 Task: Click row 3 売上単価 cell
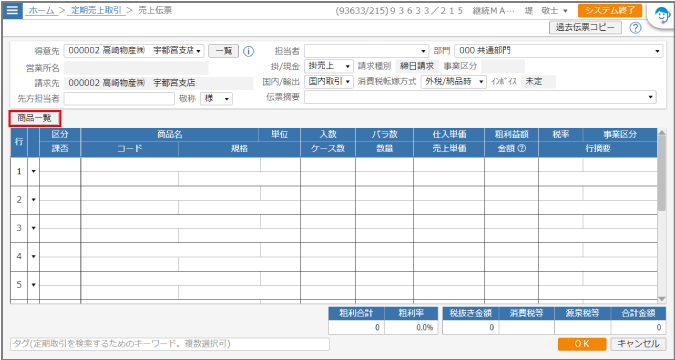449,236
